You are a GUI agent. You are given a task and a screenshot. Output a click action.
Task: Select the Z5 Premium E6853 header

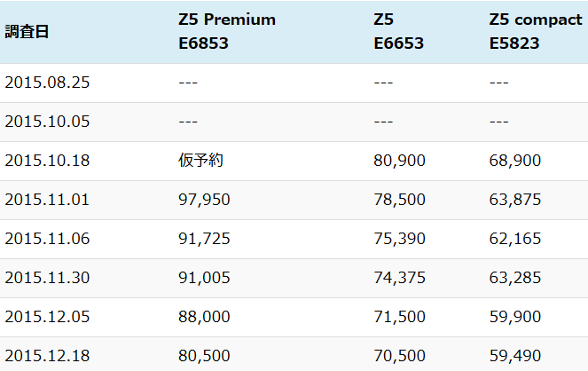[227, 32]
